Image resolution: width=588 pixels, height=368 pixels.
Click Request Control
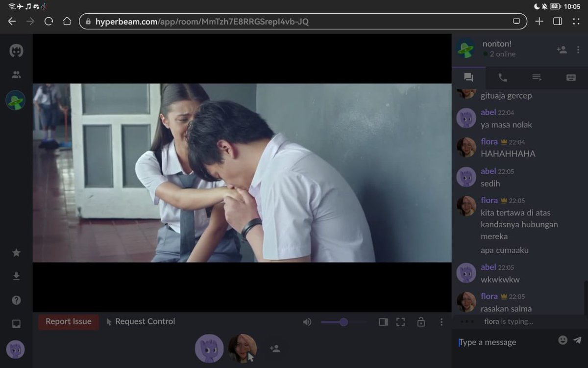click(x=141, y=322)
